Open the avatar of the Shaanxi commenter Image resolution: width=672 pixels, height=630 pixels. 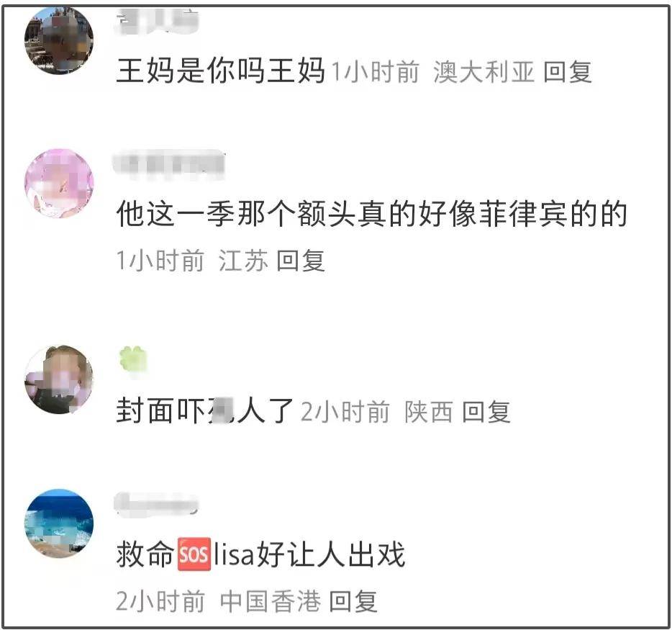pos(59,379)
